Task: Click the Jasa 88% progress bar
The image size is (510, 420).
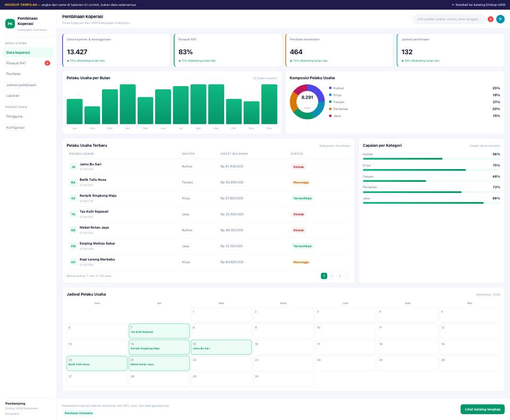Action: click(431, 203)
